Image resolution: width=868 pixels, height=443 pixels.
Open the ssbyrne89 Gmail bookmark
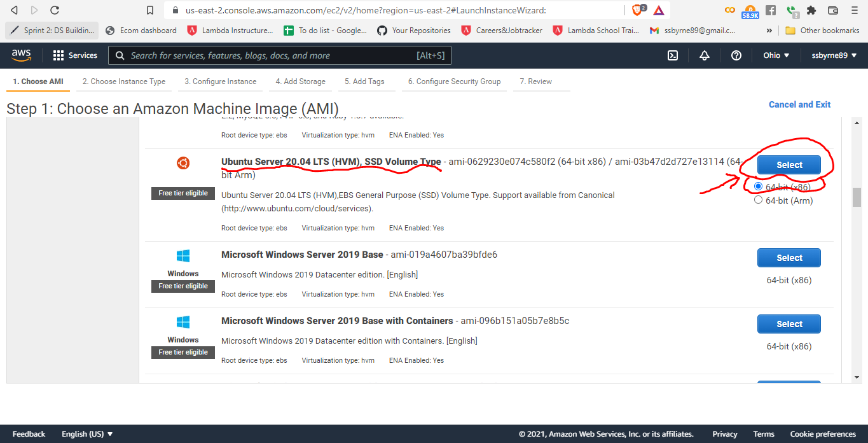[692, 31]
